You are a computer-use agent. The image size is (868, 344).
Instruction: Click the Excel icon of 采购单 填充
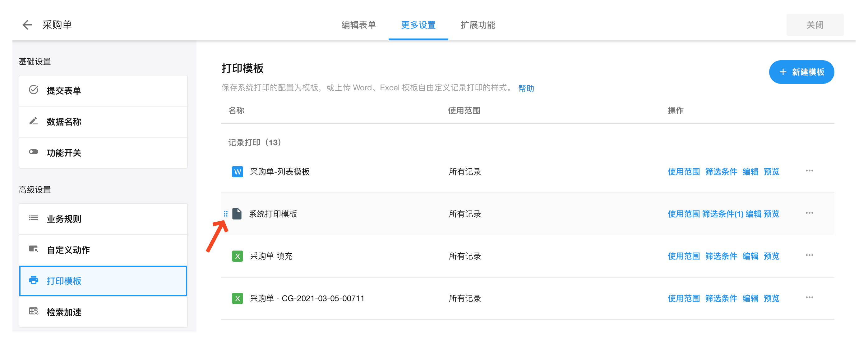[x=238, y=256]
